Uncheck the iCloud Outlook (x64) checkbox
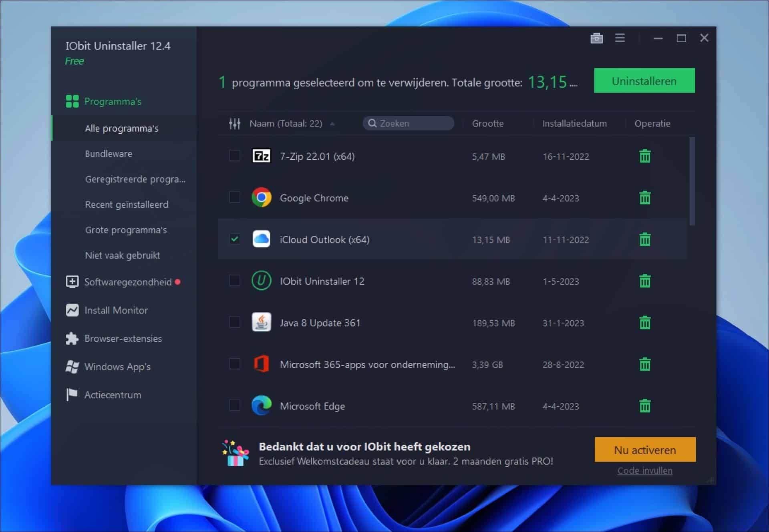Screen dimensions: 769x532 [x=235, y=239]
